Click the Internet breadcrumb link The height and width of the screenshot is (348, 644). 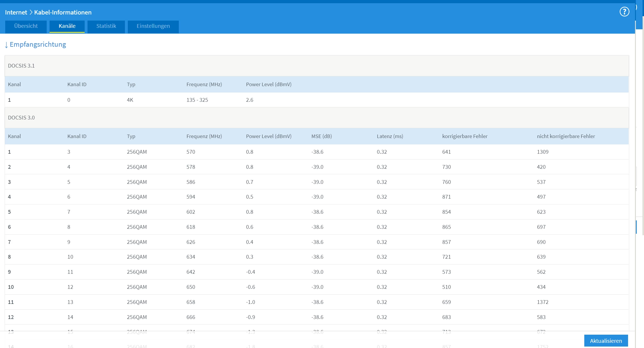(16, 12)
